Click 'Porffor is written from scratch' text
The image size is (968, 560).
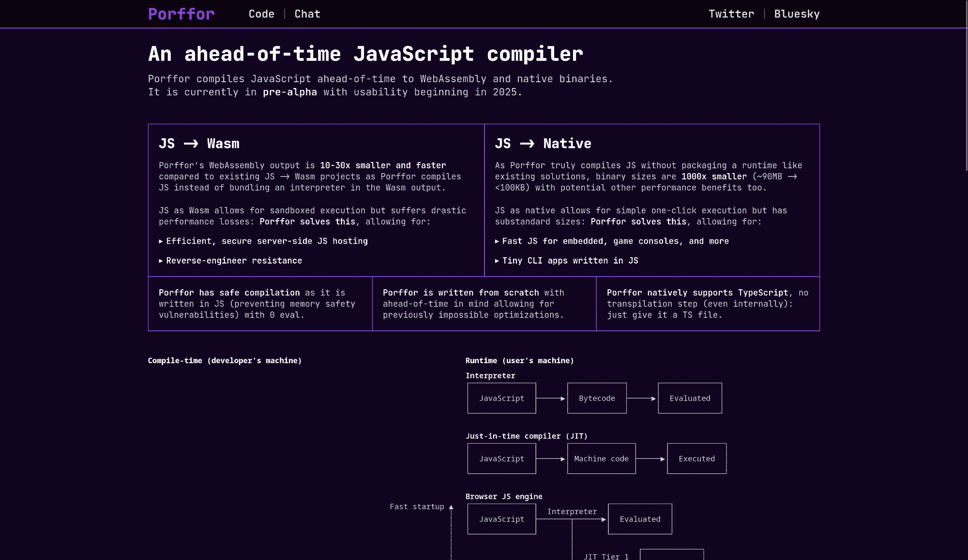pos(461,293)
